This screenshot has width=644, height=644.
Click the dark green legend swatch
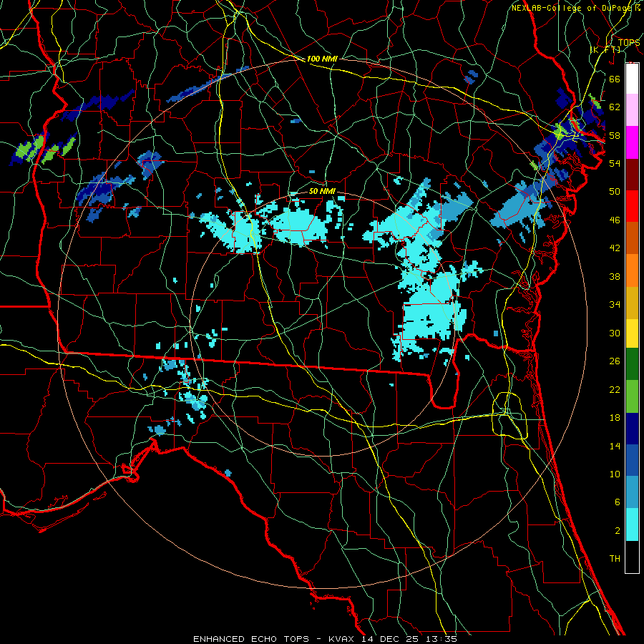(x=632, y=364)
